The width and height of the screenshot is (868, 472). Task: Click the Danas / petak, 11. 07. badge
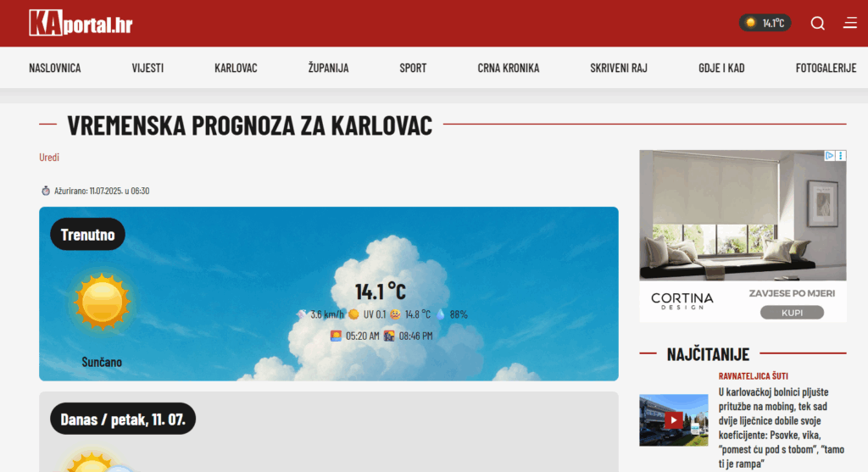(x=123, y=419)
